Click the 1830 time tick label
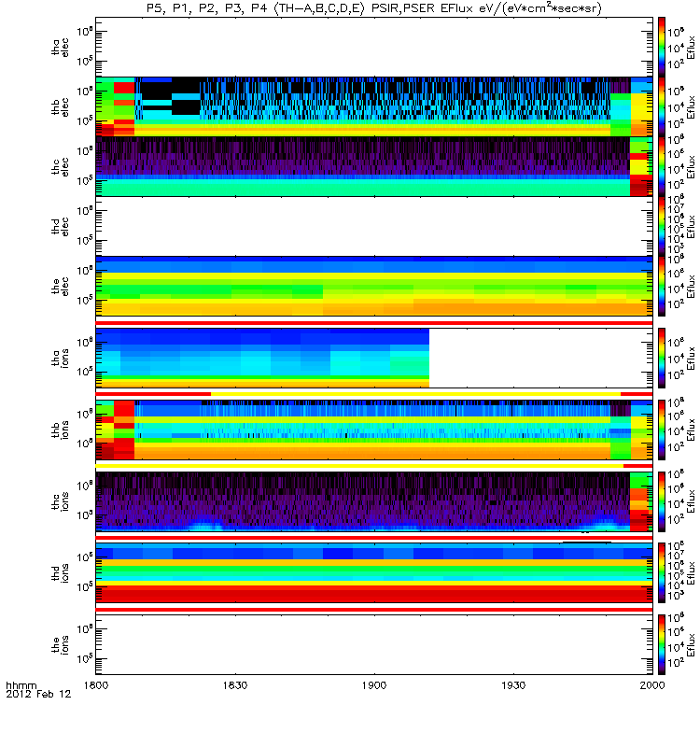This screenshot has height=747, width=700. pyautogui.click(x=235, y=685)
